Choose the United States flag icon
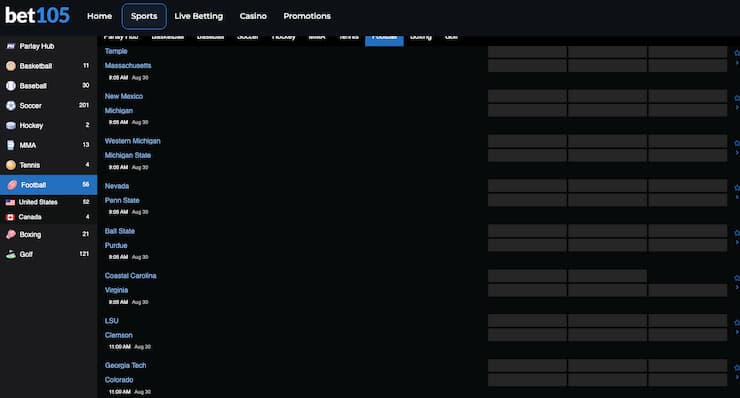 pos(10,202)
